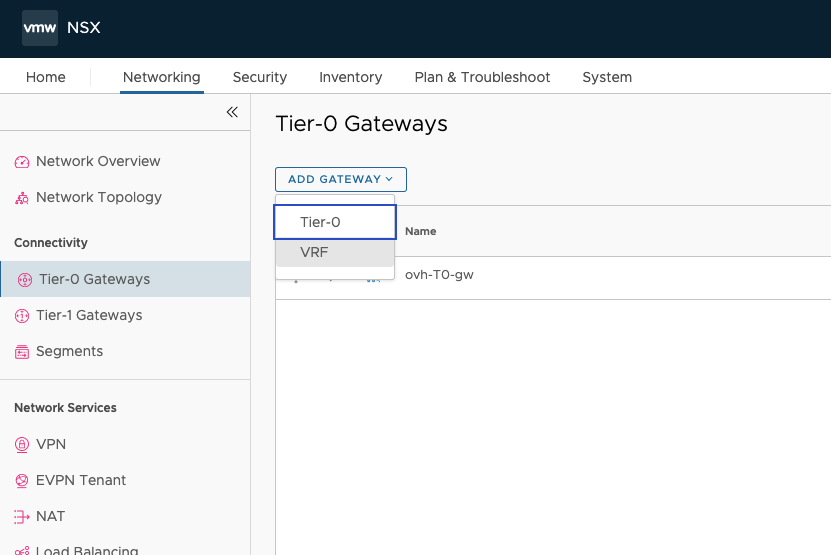Click the NAT sidebar icon
The height and width of the screenshot is (555, 831).
click(x=22, y=517)
